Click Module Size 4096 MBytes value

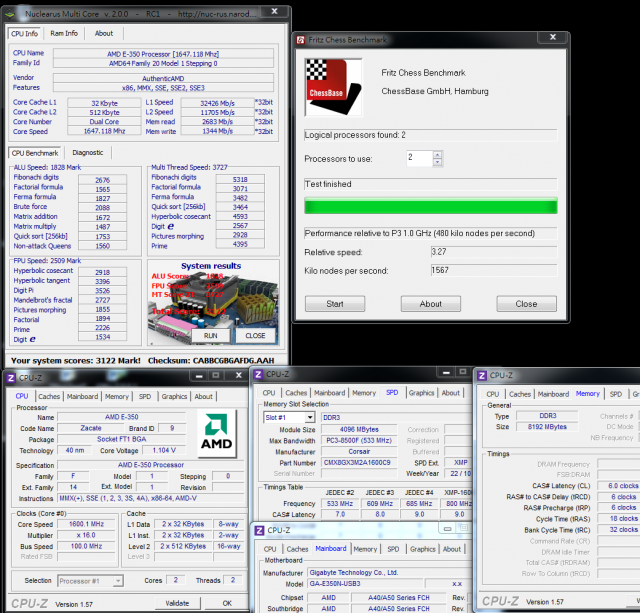pyautogui.click(x=359, y=429)
